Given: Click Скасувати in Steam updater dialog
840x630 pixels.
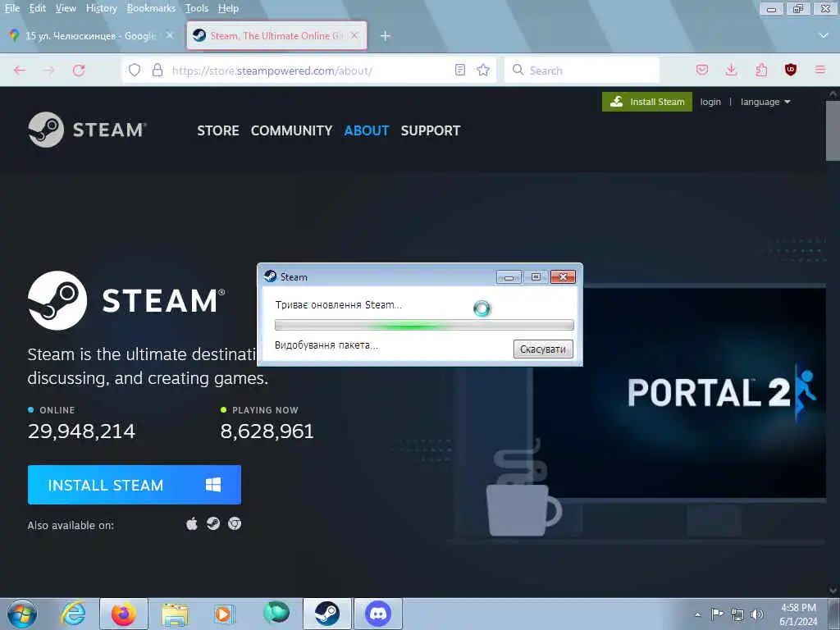Looking at the screenshot, I should tap(543, 349).
